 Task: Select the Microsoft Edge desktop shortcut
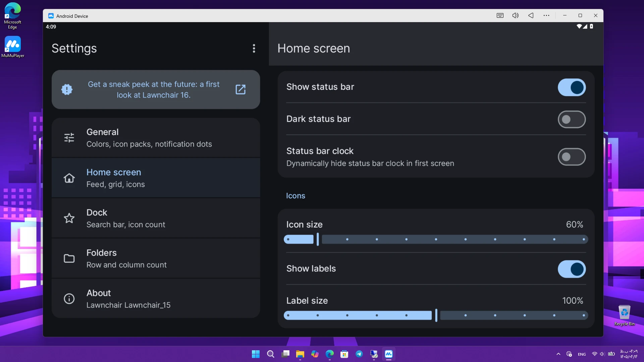(12, 16)
